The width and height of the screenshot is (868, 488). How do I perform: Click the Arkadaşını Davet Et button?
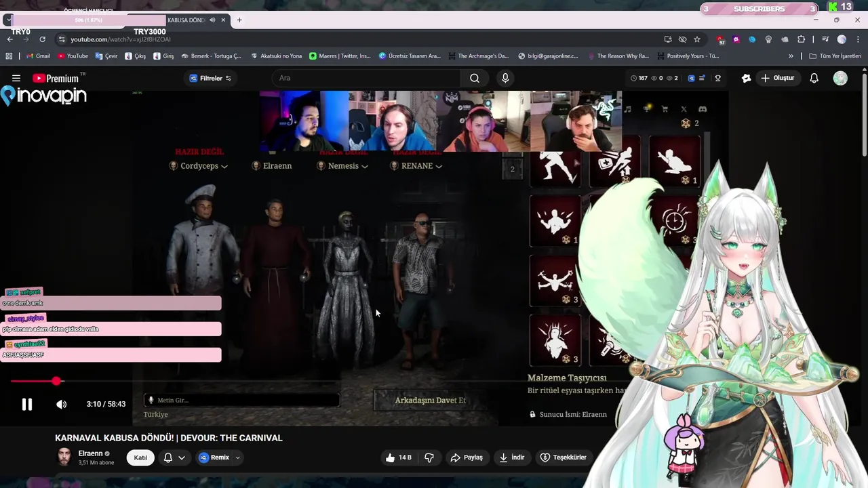click(431, 400)
